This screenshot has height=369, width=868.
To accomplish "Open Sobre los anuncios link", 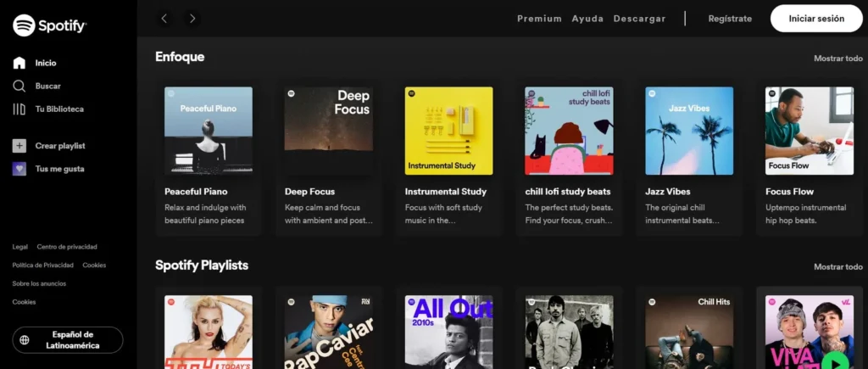I will pyautogui.click(x=39, y=283).
